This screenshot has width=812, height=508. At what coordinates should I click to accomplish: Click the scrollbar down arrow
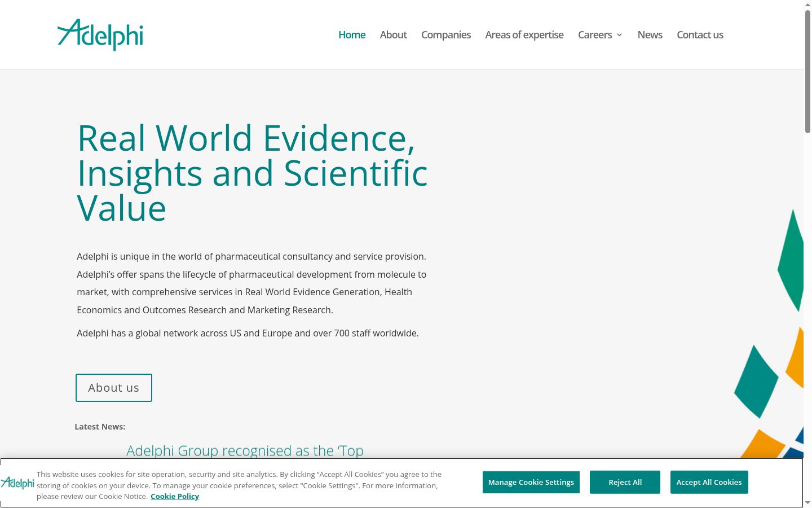point(807,502)
